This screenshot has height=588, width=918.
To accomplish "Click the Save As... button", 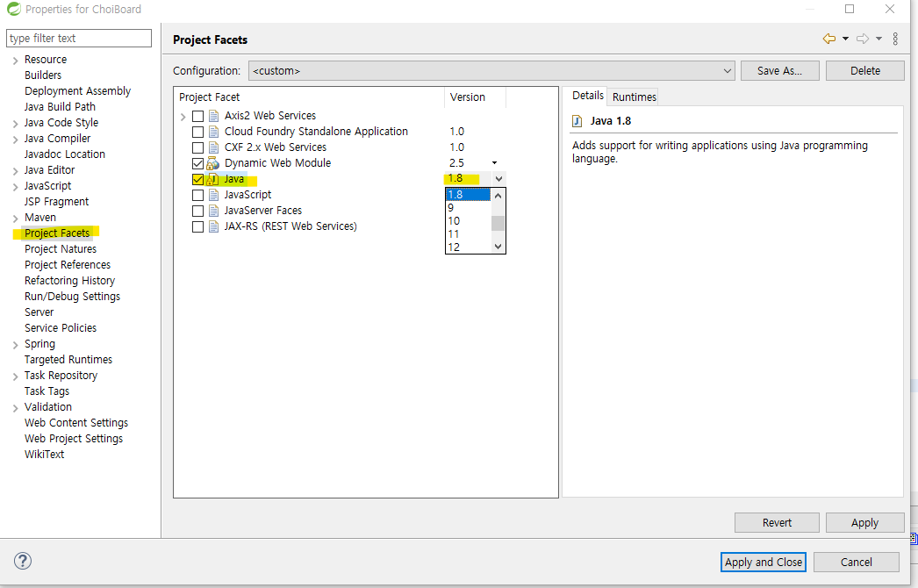I will point(780,71).
